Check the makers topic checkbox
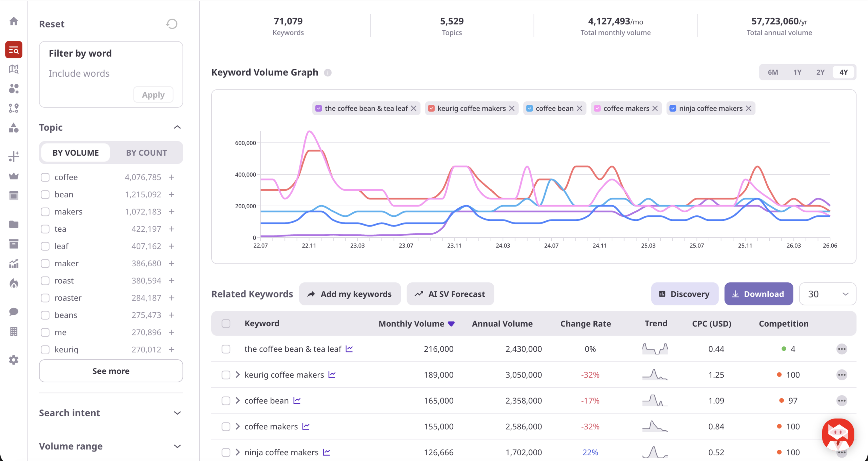This screenshot has width=868, height=461. (45, 212)
